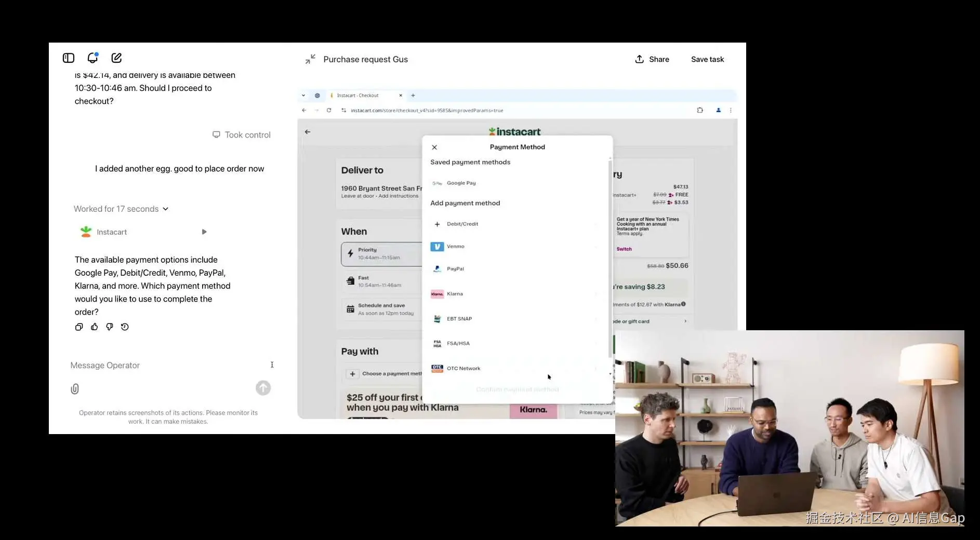Click the Leave at door instructions text

point(380,196)
